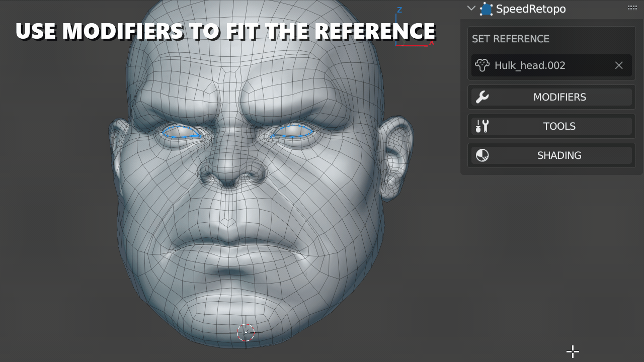
Task: Open the MODIFIERS section
Action: pyautogui.click(x=559, y=97)
